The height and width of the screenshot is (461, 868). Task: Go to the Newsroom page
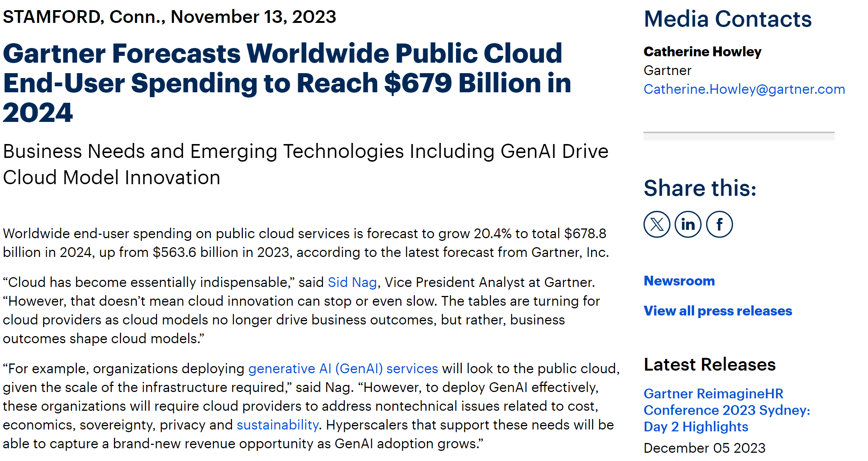(679, 281)
